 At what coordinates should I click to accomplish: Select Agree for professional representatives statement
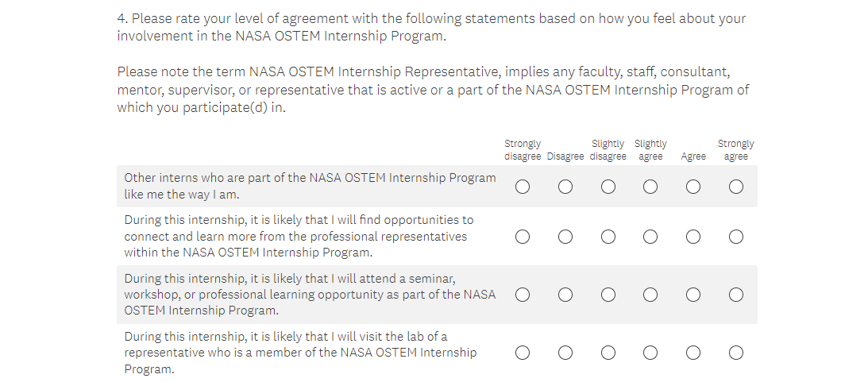[693, 237]
